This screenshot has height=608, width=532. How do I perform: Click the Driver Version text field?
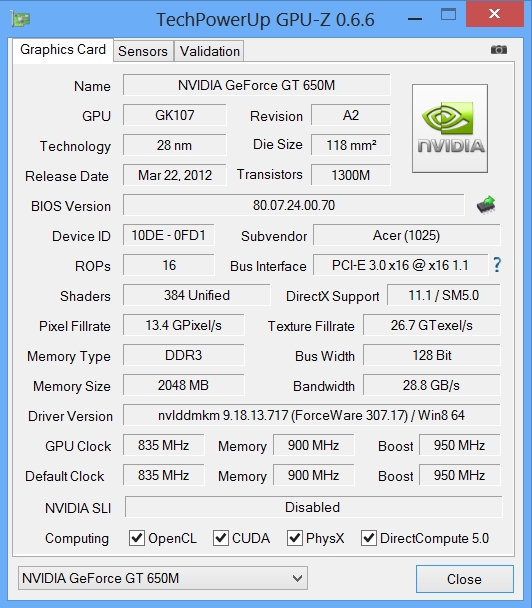(312, 415)
